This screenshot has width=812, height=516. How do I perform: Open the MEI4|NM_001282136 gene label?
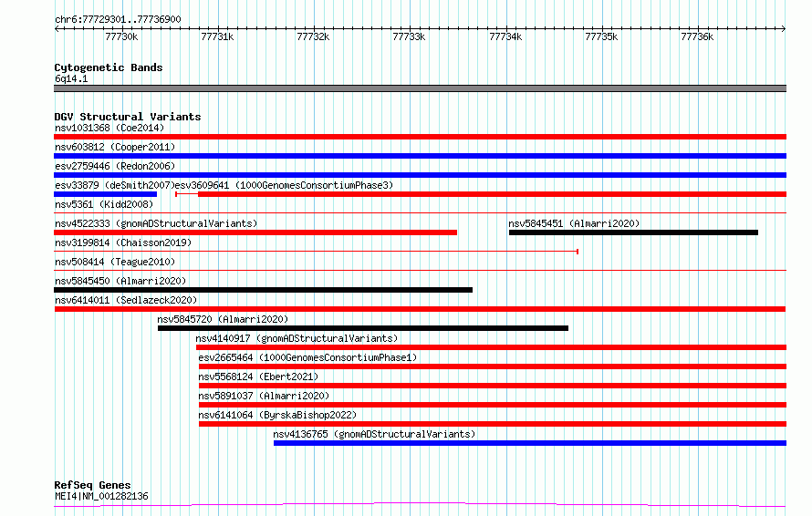coord(101,496)
